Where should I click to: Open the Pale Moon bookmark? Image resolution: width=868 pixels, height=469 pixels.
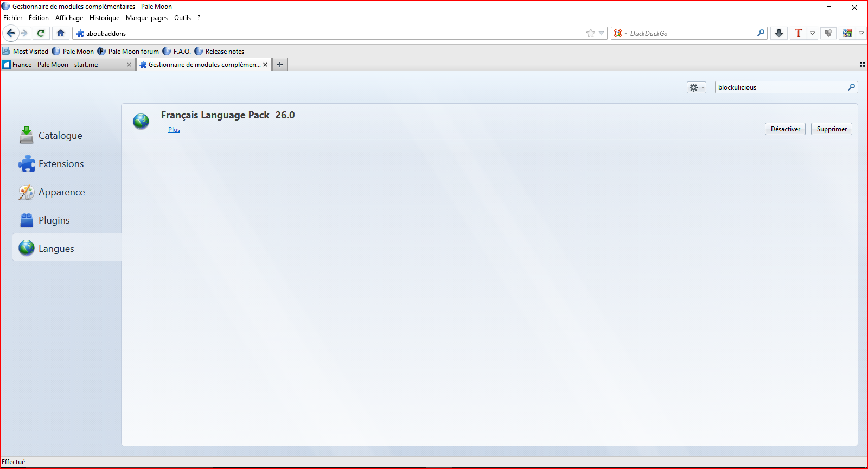click(73, 52)
